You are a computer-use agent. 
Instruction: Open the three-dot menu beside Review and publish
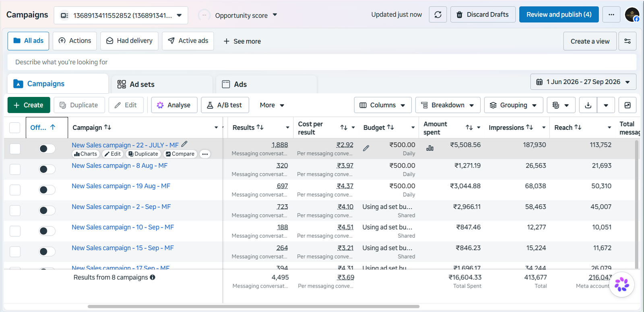[611, 14]
